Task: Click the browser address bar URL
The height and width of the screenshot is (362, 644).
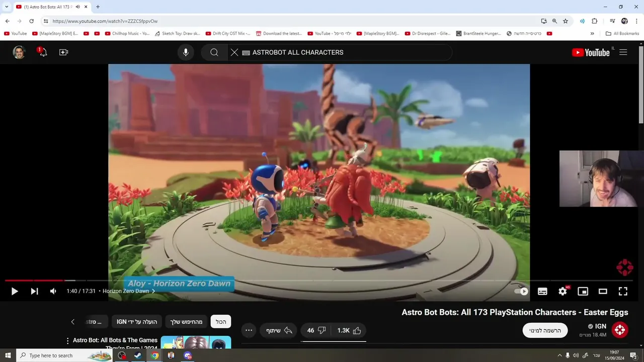Action: point(105,21)
